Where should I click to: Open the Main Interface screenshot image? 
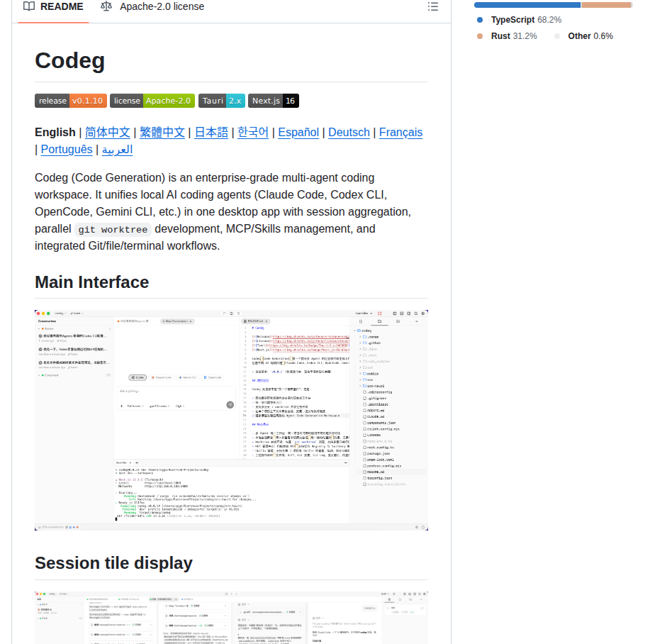pyautogui.click(x=231, y=420)
